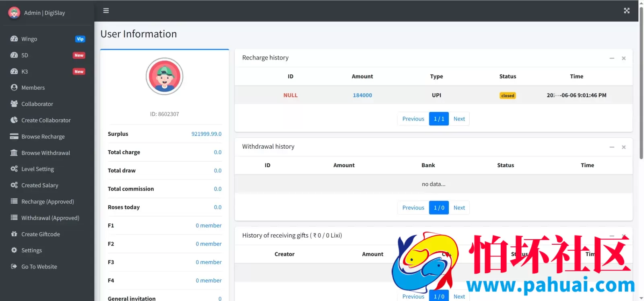Click the Created Salary gears icon
Viewport: 644px width, 301px height.
(x=14, y=185)
